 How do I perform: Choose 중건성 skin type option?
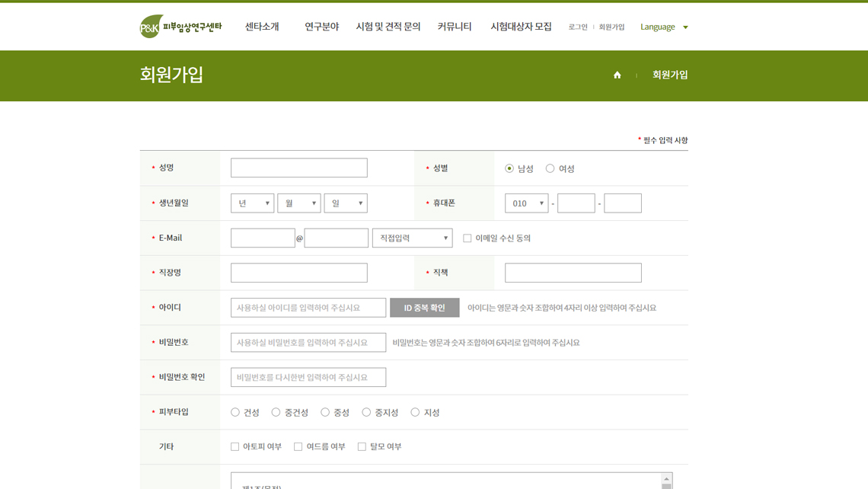276,412
